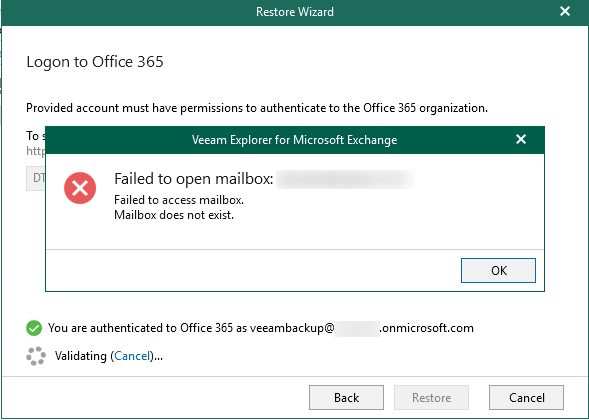Click OK in the Veeam Explorer error dialog
This screenshot has width=589, height=420.
click(498, 270)
